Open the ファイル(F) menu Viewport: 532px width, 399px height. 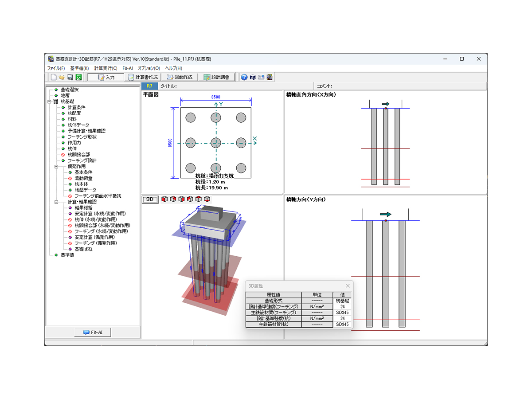[x=56, y=68]
